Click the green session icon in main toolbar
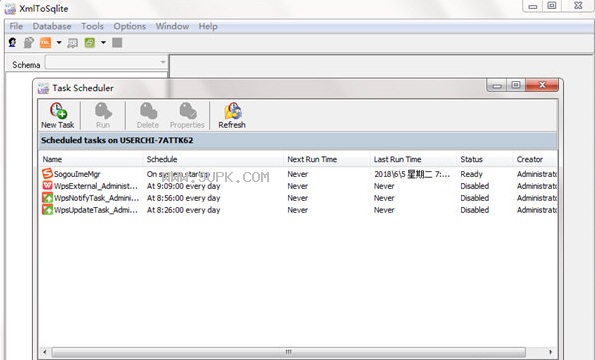This screenshot has width=595, height=360. tap(90, 42)
